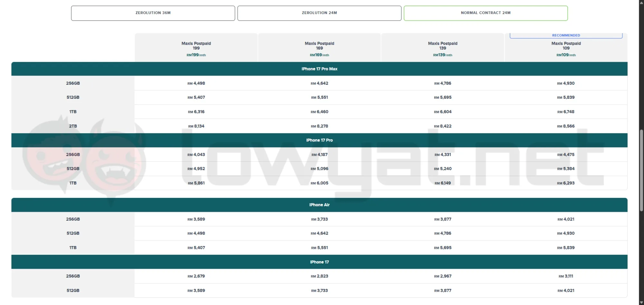Click the RM 5,240 price cell

[x=443, y=169]
